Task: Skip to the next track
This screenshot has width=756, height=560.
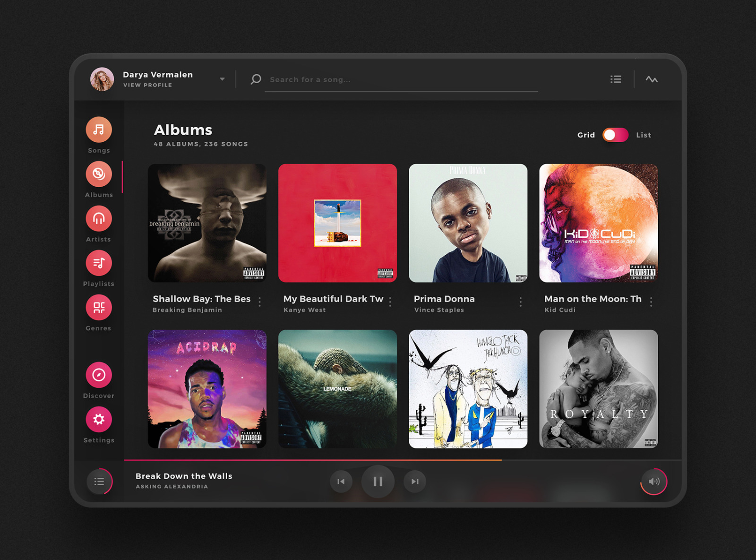Action: click(415, 481)
